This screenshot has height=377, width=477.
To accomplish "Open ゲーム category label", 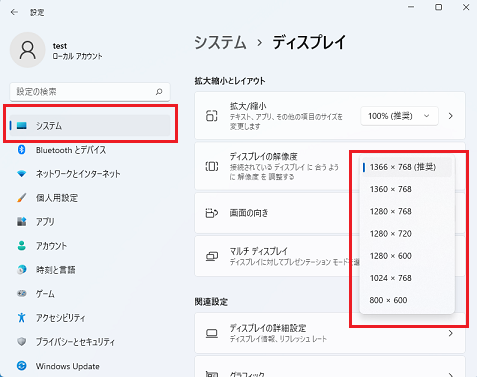I will [45, 294].
